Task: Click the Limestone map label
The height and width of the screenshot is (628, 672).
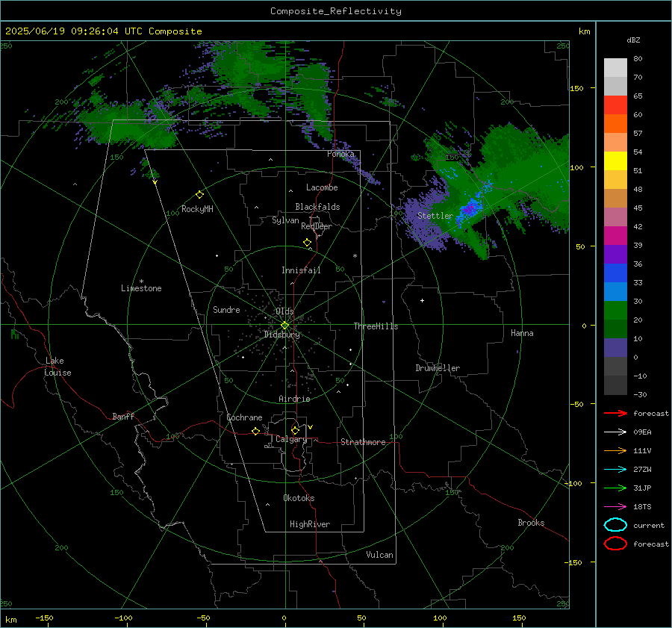Action: tap(141, 288)
